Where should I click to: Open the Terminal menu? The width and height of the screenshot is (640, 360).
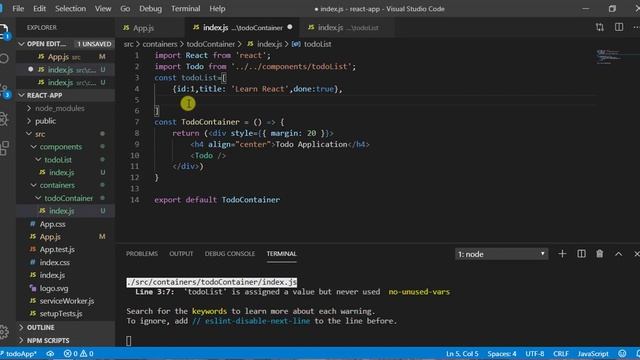tap(186, 9)
